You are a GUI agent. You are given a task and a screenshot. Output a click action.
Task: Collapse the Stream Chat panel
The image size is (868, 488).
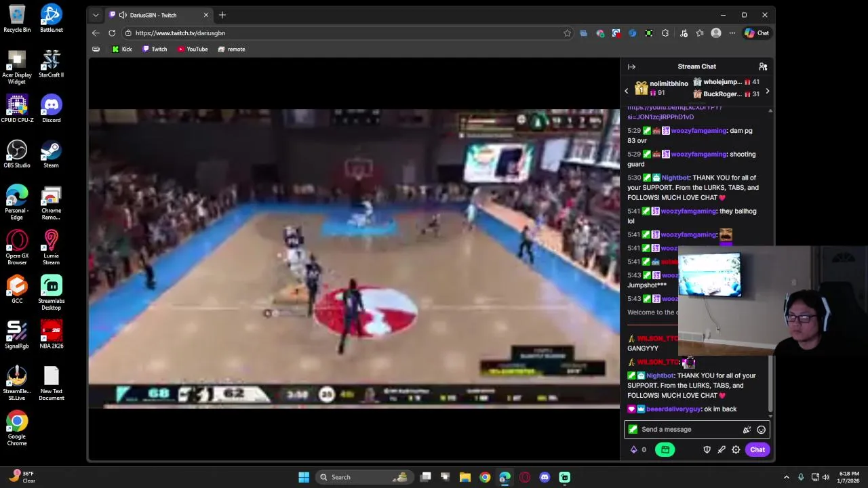pyautogui.click(x=631, y=66)
